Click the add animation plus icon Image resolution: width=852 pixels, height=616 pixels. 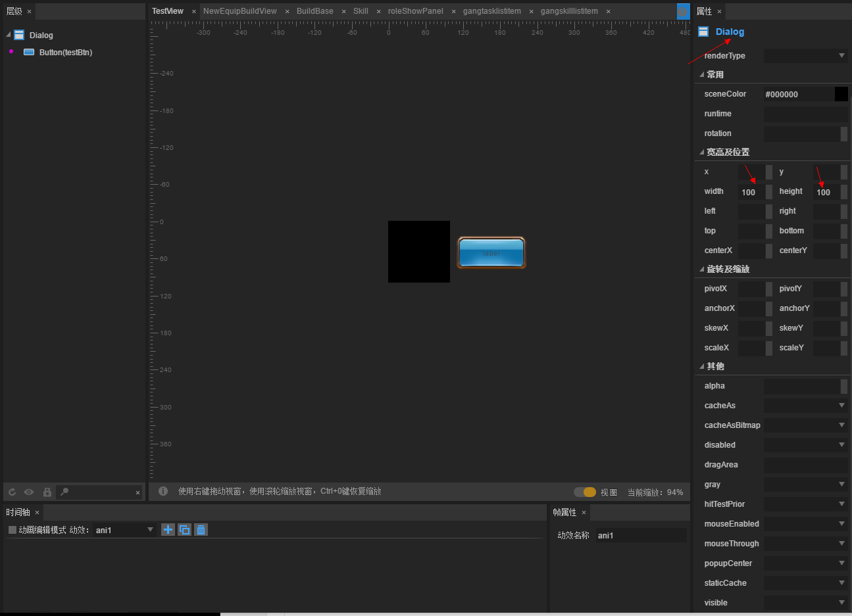click(x=168, y=530)
